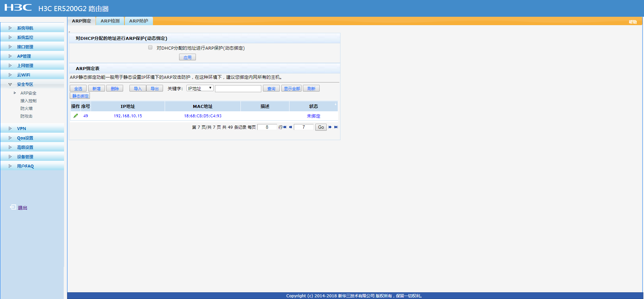Expand the 接口管理 menu section
Image resolution: width=644 pixels, height=299 pixels.
tap(32, 47)
